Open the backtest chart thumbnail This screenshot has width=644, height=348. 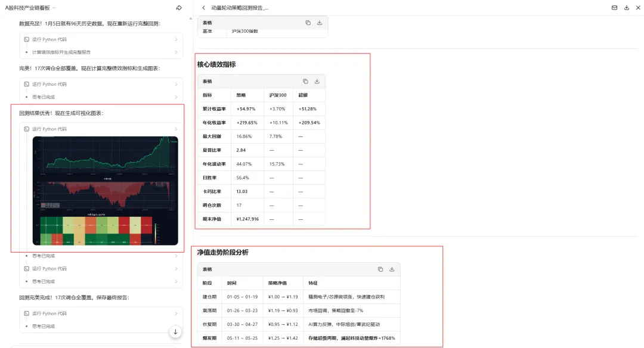tap(105, 191)
